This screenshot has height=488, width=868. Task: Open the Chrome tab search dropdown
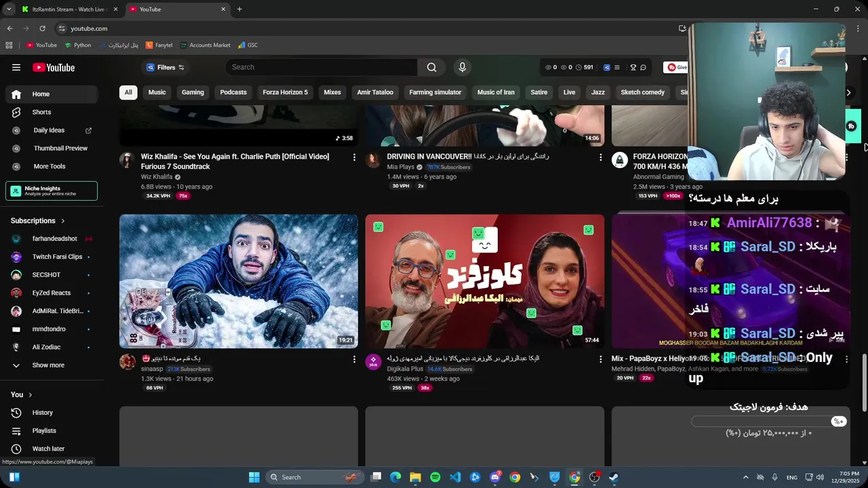(x=9, y=9)
